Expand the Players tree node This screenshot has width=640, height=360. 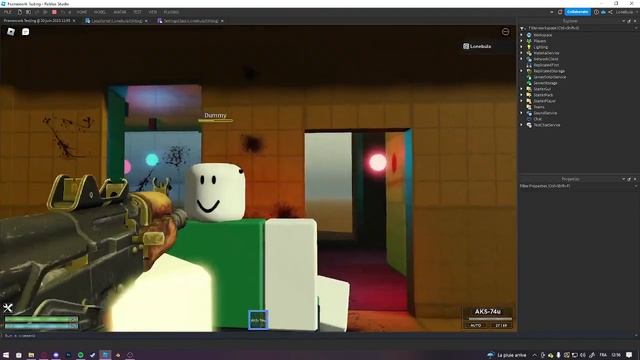[522, 41]
